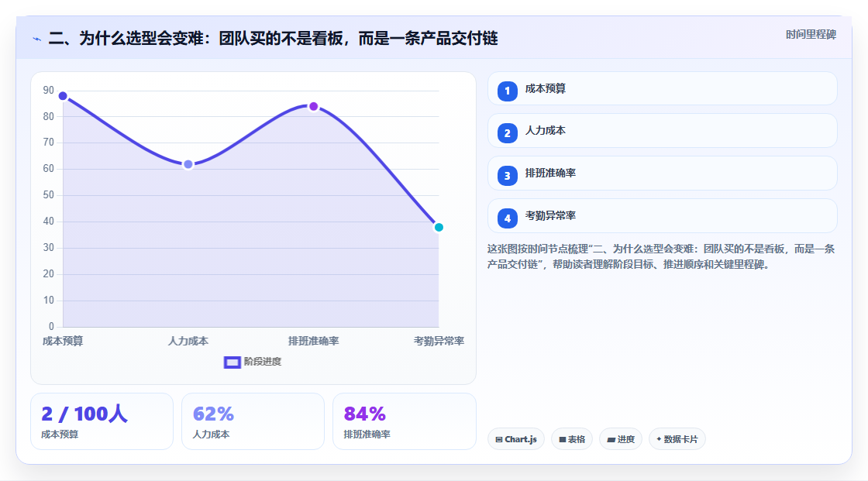Click the x-axis label 人力成本
The width and height of the screenshot is (868, 481).
pyautogui.click(x=188, y=341)
